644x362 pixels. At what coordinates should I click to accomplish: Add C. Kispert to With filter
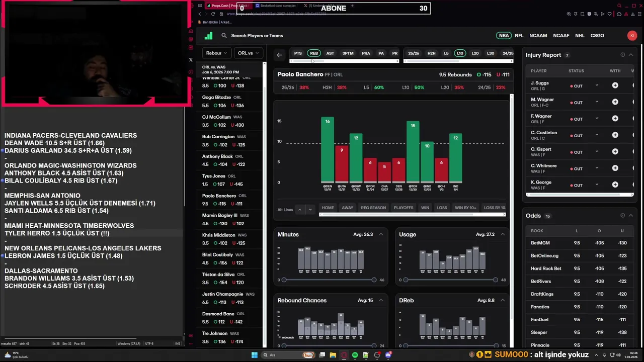pos(615,152)
